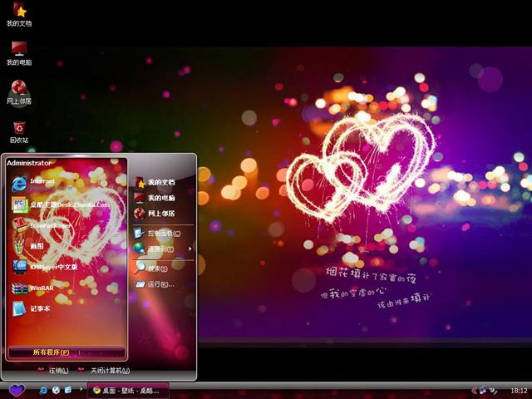532x399 pixels.
Task: Expand 所有程序(P) all programs list
Action: 66,352
